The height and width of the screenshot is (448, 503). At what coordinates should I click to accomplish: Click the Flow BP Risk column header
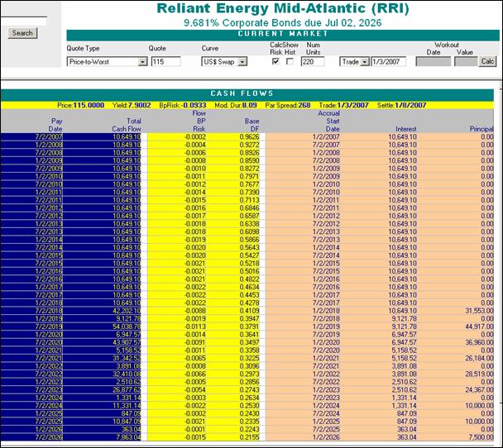tap(199, 122)
